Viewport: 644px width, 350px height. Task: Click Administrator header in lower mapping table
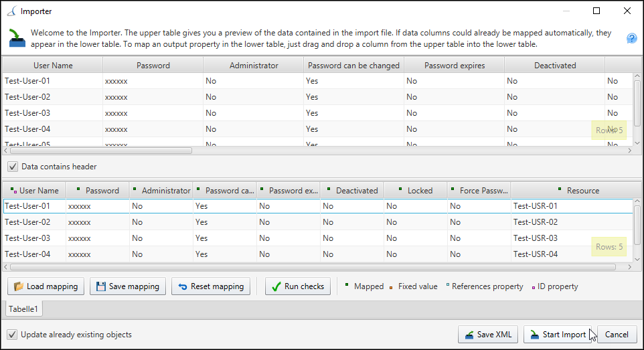[161, 191]
